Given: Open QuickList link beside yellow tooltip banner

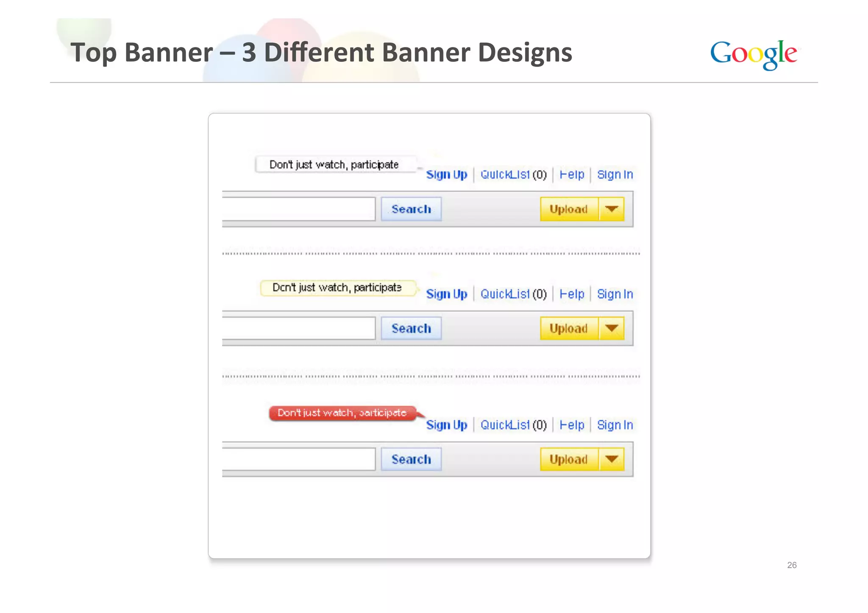Looking at the screenshot, I should click(513, 294).
